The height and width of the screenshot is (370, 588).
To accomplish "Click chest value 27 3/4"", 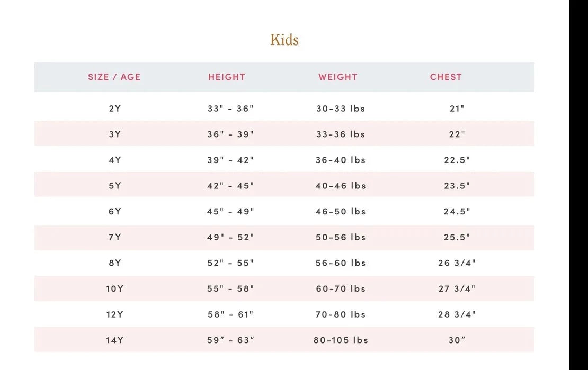I will (457, 288).
